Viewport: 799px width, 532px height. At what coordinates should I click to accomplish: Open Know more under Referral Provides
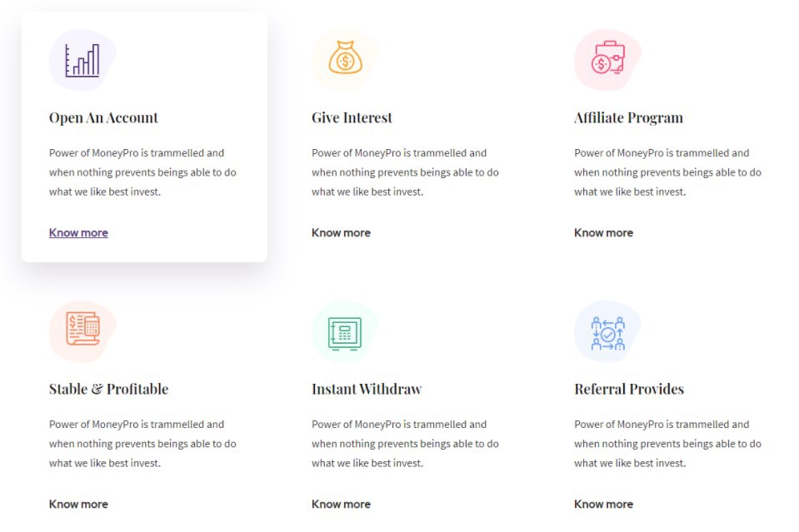(x=603, y=505)
